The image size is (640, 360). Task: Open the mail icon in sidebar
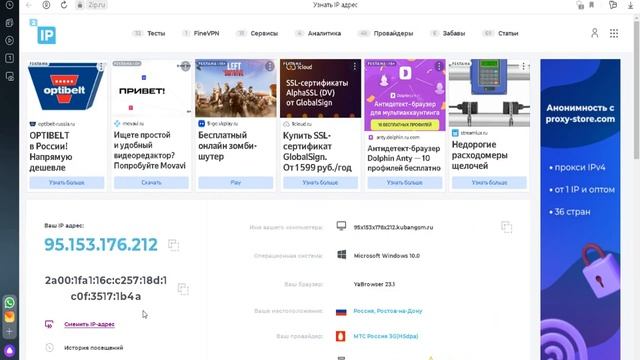coord(9,317)
